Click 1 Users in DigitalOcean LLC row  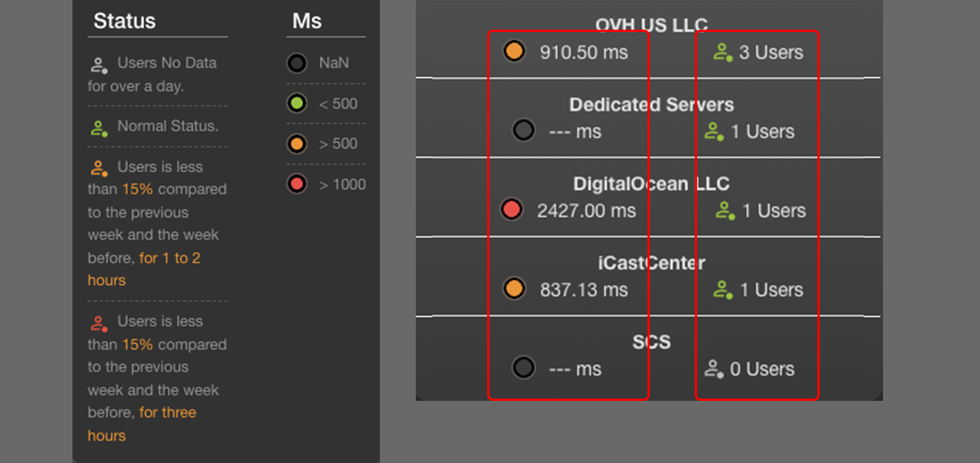[x=774, y=211]
